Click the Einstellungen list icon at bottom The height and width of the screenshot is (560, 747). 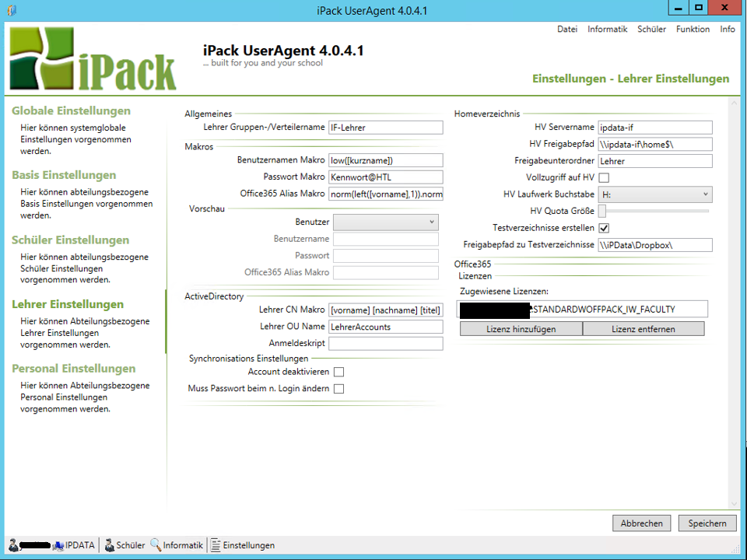[x=216, y=545]
